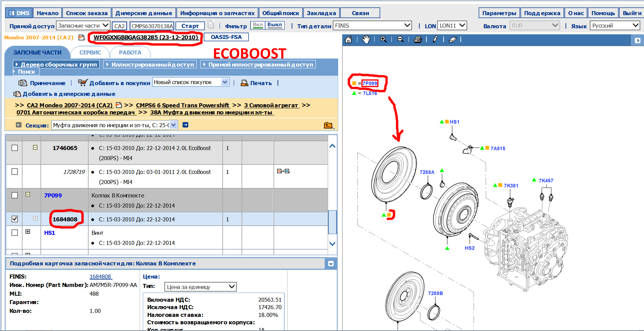Image resolution: width=644 pixels, height=331 pixels.
Task: Open the Секция section dropdown
Action: pyautogui.click(x=114, y=125)
